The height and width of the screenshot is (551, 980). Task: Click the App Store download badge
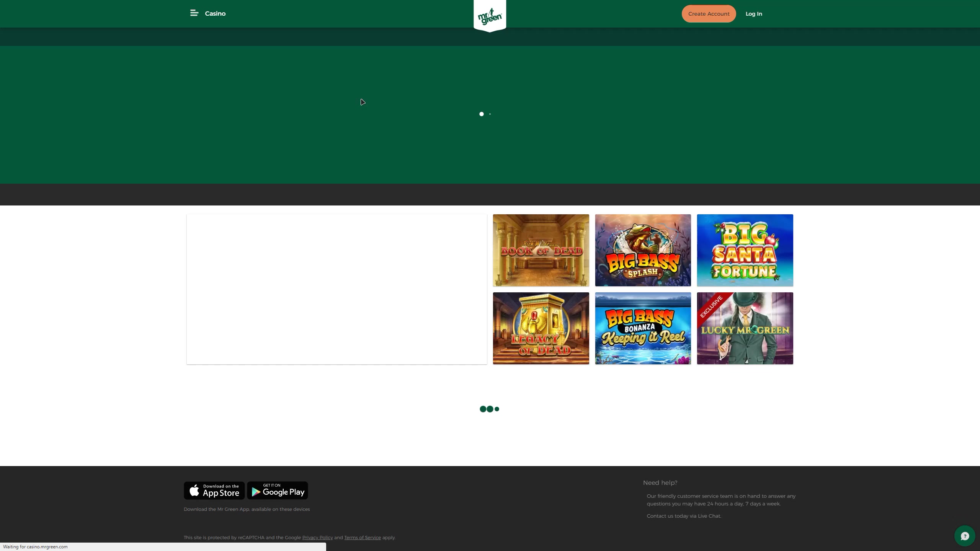(x=214, y=491)
